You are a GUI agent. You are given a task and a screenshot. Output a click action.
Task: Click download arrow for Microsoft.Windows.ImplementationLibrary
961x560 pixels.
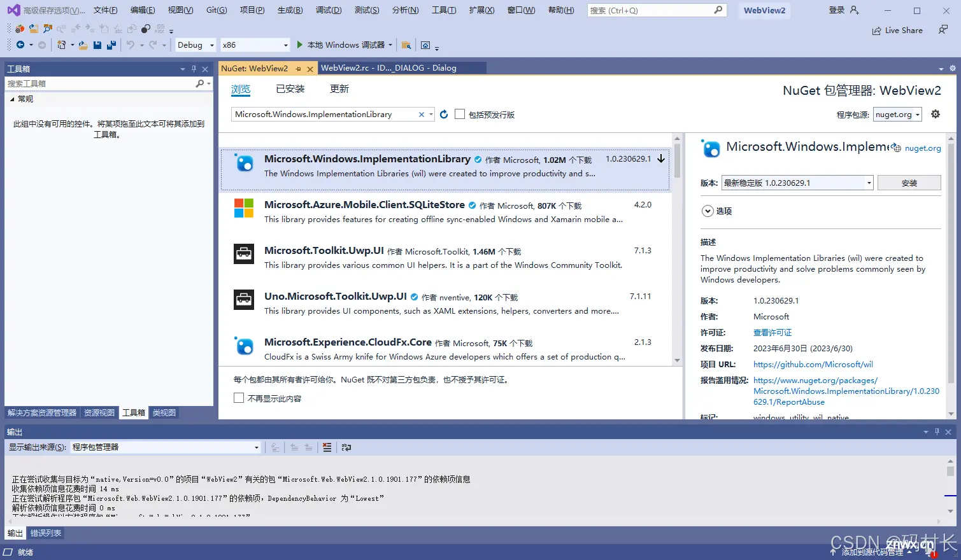click(661, 159)
